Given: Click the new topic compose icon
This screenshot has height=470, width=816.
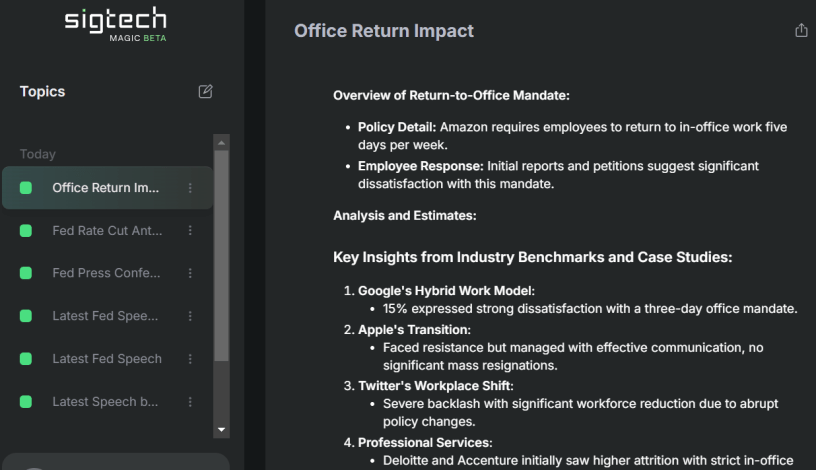Looking at the screenshot, I should (x=206, y=92).
